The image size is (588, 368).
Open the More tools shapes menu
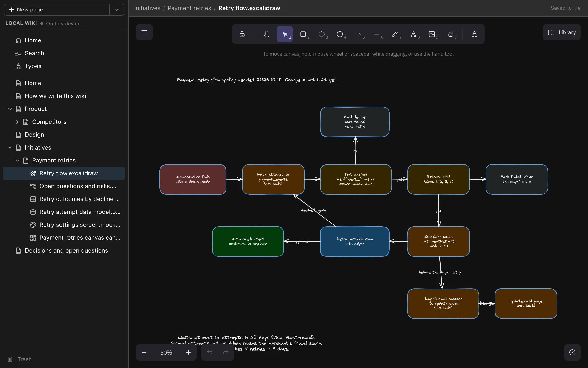pyautogui.click(x=474, y=34)
